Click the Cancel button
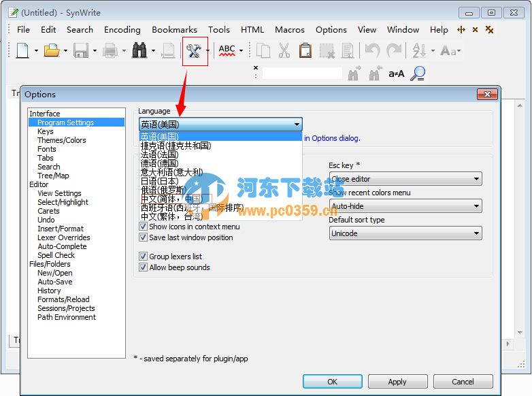This screenshot has height=396, width=532. point(463,382)
